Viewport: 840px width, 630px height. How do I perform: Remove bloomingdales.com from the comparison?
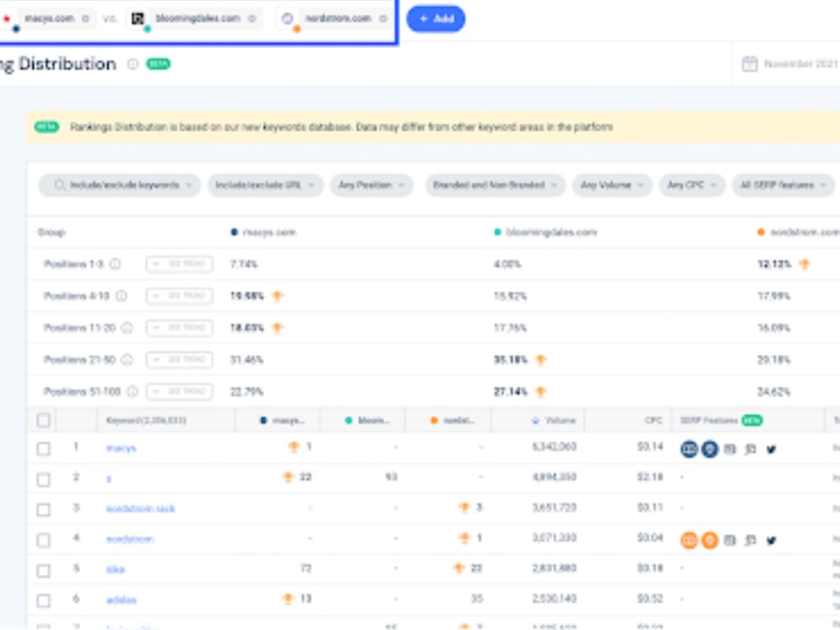(252, 18)
